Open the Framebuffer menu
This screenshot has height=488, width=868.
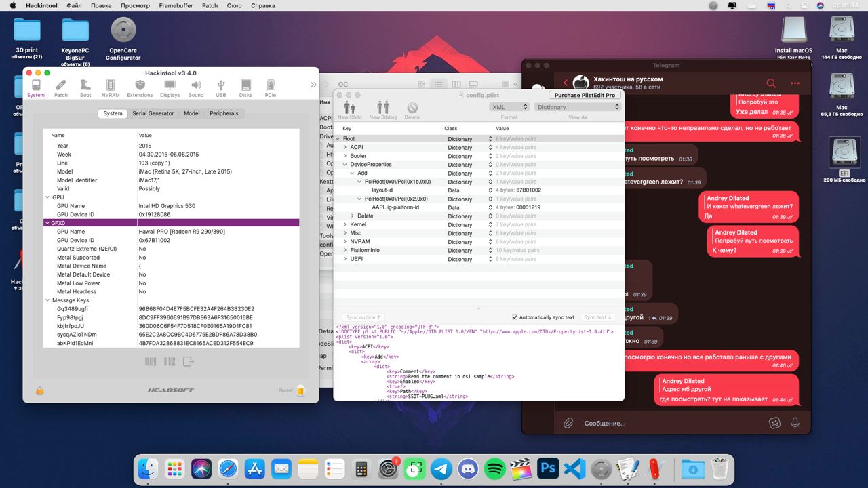[x=176, y=5]
